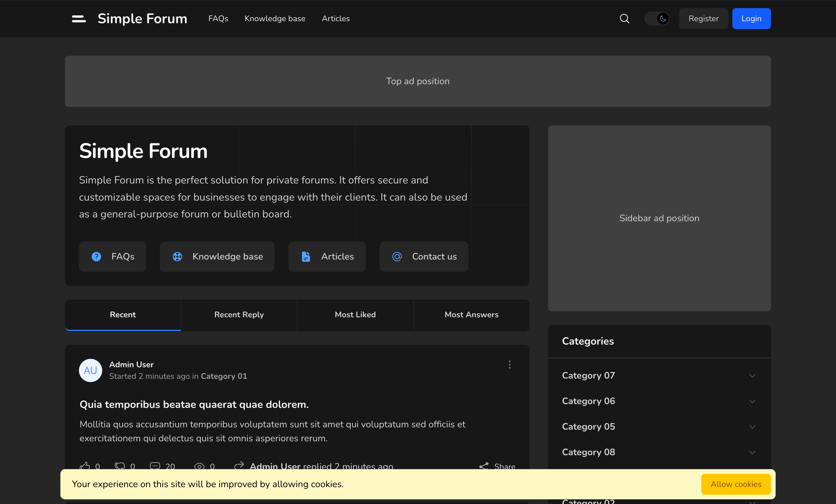Click the search magnifier icon

pos(624,19)
